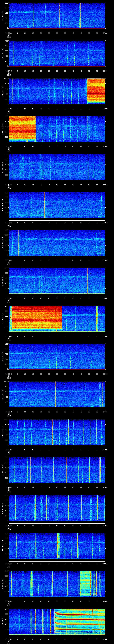Viewport: 114px width, 644px height.
Task: Click the red noise block in 22:29:00 spectrogram
Action: [22, 129]
